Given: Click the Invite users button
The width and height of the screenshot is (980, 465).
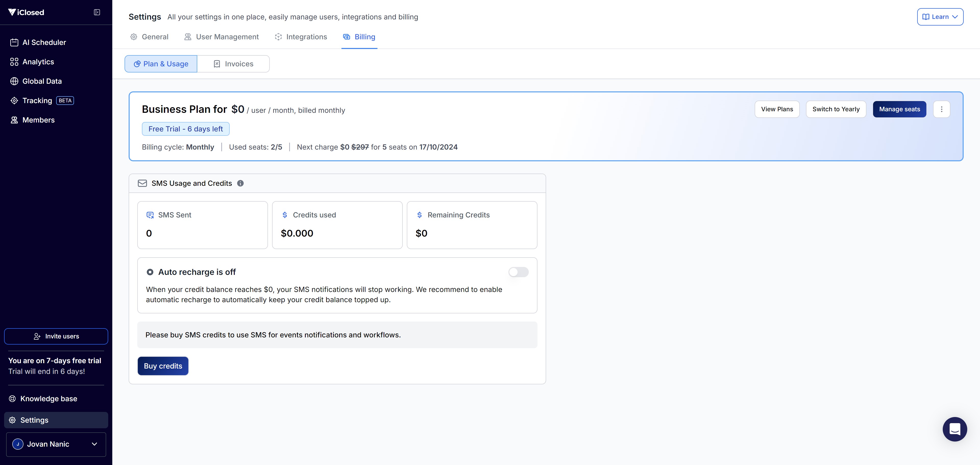Looking at the screenshot, I should 56,336.
